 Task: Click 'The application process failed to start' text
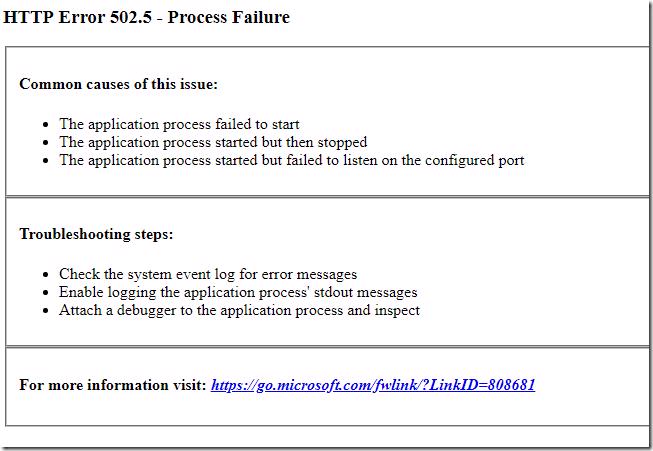[179, 124]
